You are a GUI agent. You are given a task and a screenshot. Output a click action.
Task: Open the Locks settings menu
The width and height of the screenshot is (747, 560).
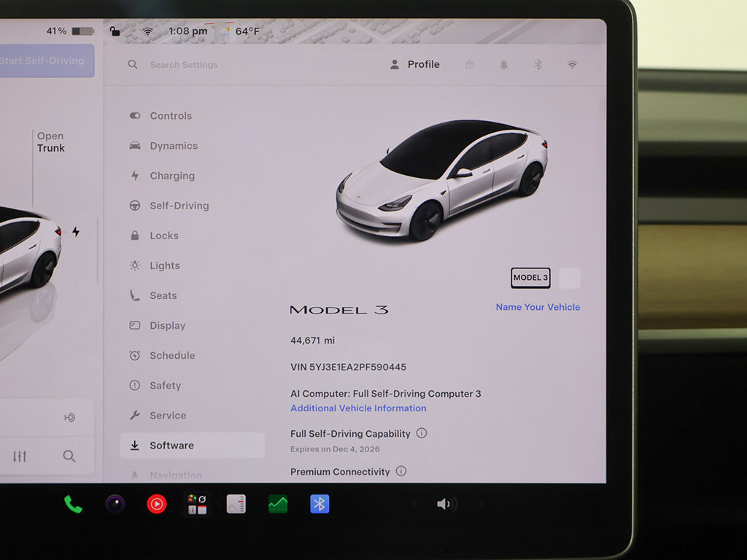click(x=192, y=236)
